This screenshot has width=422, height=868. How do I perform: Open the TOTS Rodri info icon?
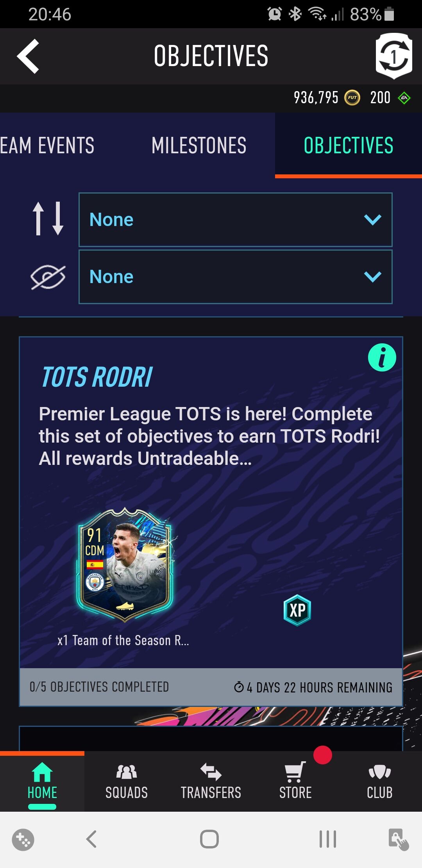tap(382, 357)
